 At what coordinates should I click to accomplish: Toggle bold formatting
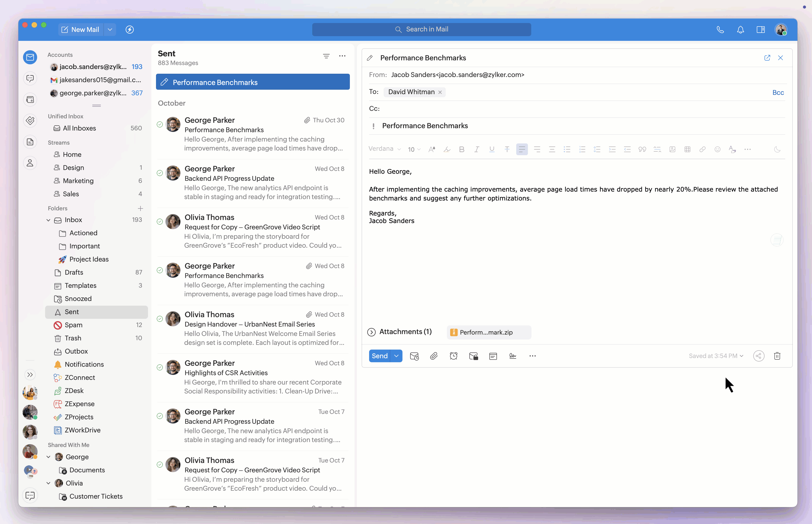pos(461,149)
